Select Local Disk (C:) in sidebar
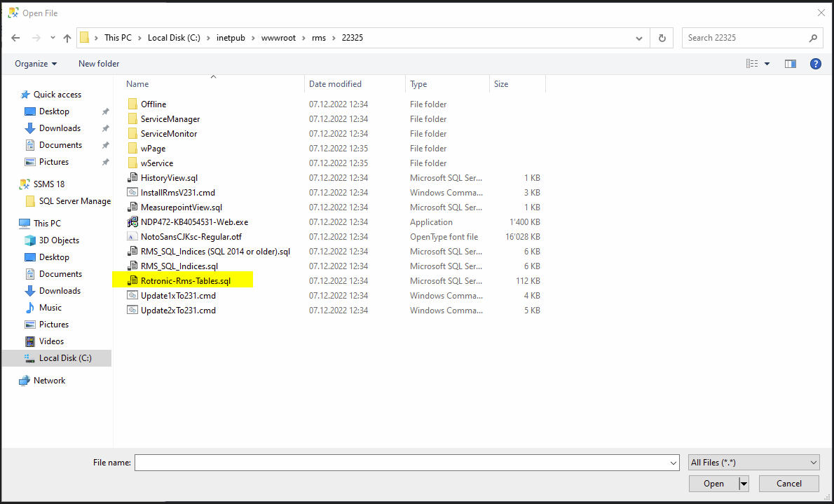 coord(57,358)
